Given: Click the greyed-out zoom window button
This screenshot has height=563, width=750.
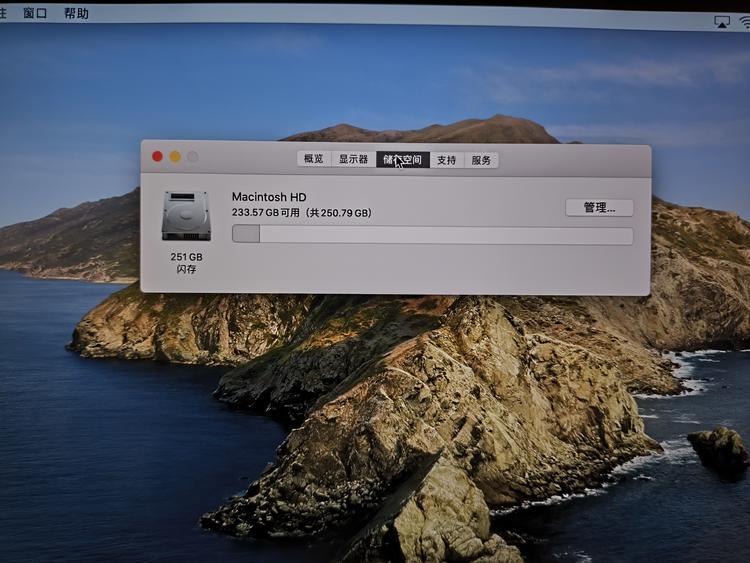Looking at the screenshot, I should [193, 156].
